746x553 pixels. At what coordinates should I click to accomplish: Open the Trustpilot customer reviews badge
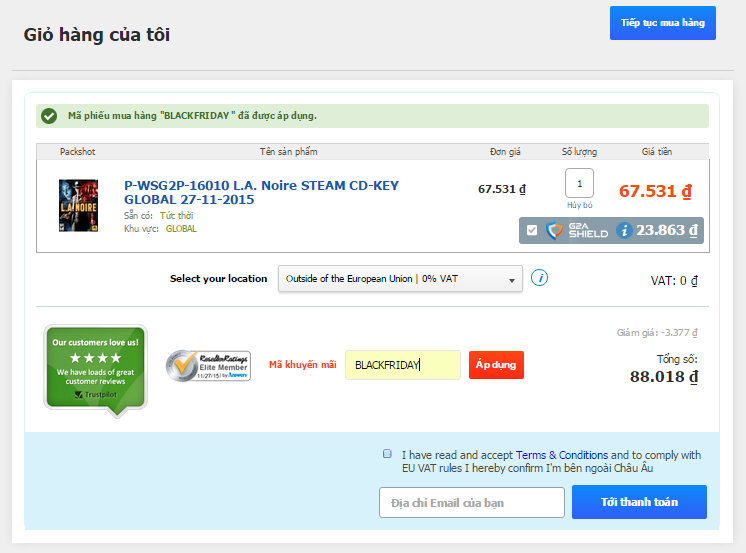96,371
